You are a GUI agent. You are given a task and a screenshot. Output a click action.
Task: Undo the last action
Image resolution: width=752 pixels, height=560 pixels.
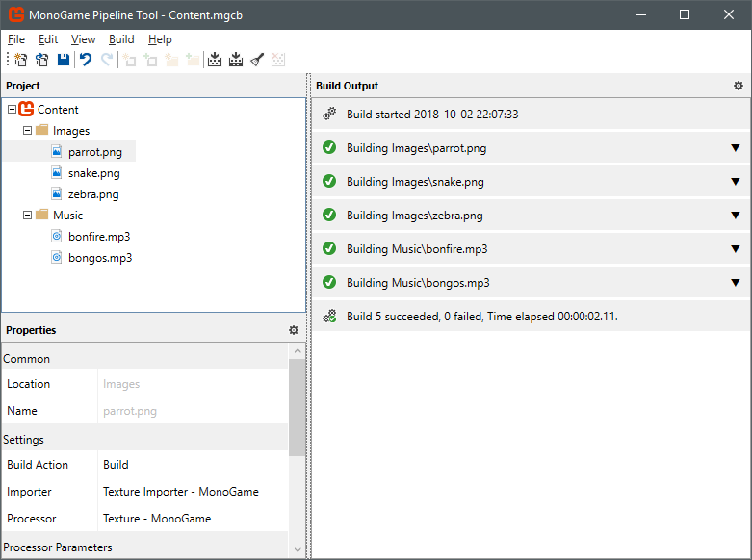pyautogui.click(x=86, y=60)
